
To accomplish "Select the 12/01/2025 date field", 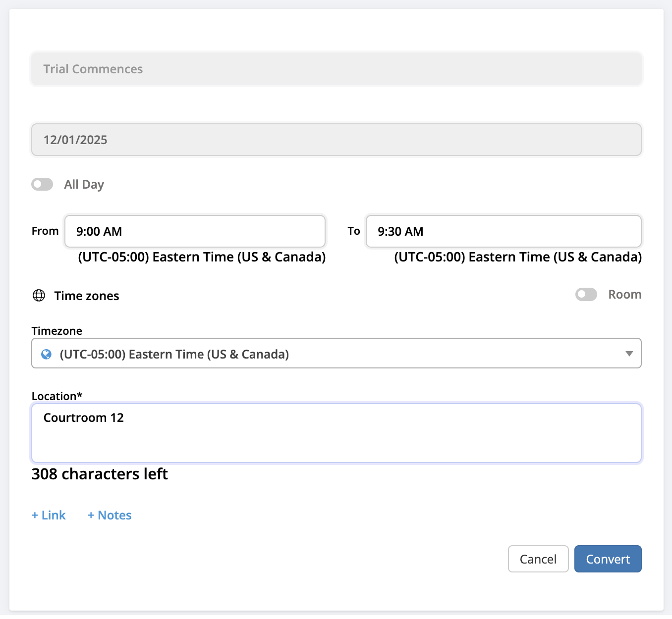I will point(336,140).
